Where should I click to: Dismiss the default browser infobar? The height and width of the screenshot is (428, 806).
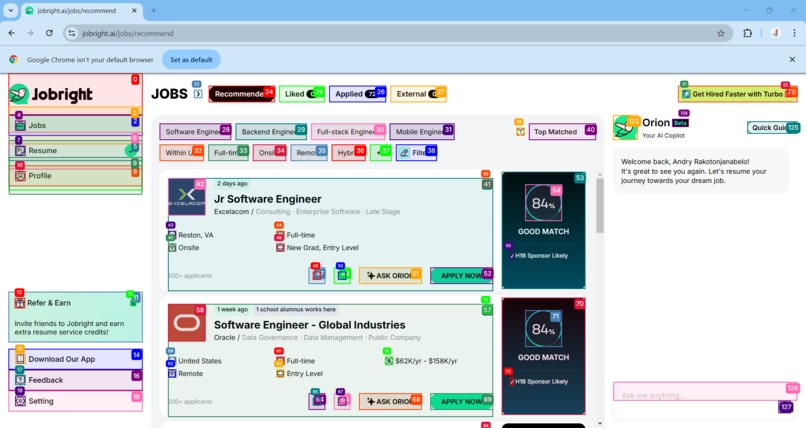tap(792, 60)
